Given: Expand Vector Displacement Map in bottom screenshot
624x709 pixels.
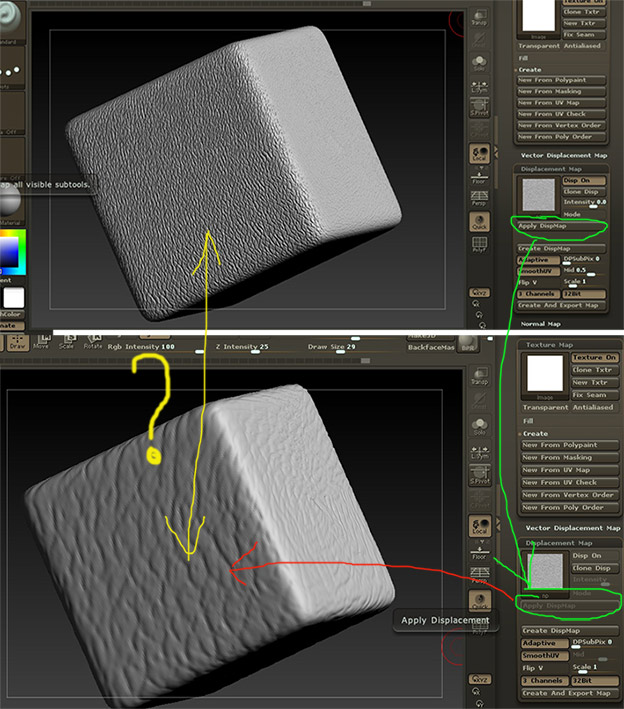Looking at the screenshot, I should 572,528.
